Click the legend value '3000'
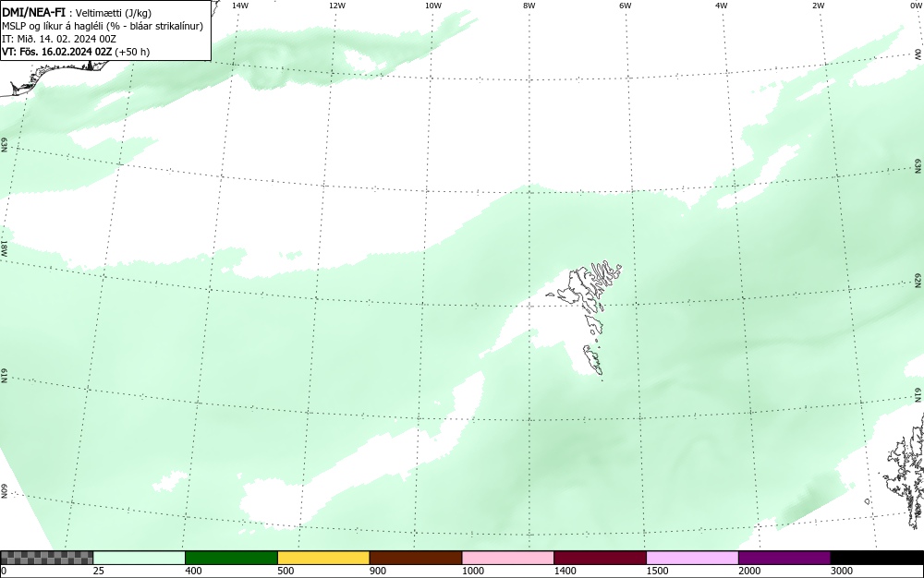 [842, 571]
